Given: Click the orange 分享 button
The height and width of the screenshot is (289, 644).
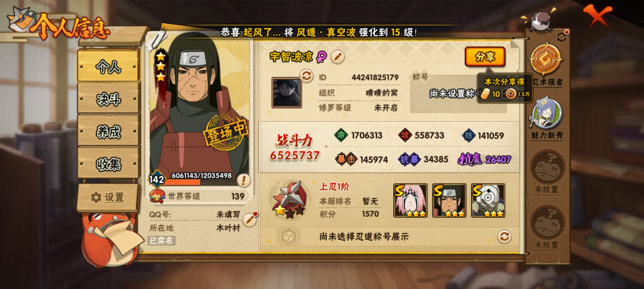Looking at the screenshot, I should click(485, 57).
